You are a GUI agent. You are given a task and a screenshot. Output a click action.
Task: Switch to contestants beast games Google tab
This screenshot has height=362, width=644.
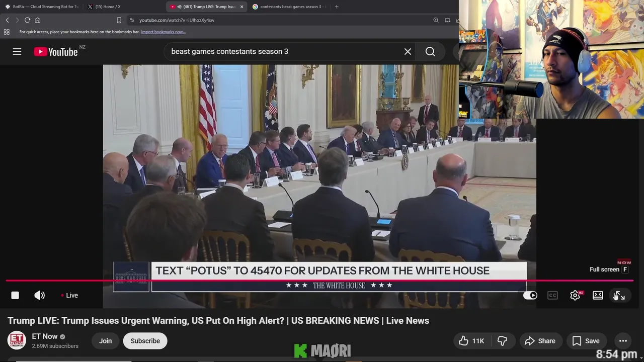(289, 7)
